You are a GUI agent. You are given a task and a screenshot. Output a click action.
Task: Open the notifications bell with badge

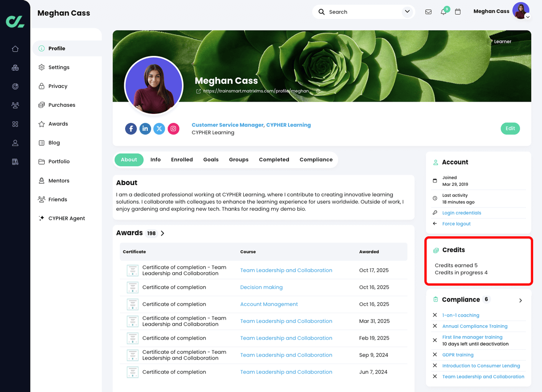[x=443, y=11]
